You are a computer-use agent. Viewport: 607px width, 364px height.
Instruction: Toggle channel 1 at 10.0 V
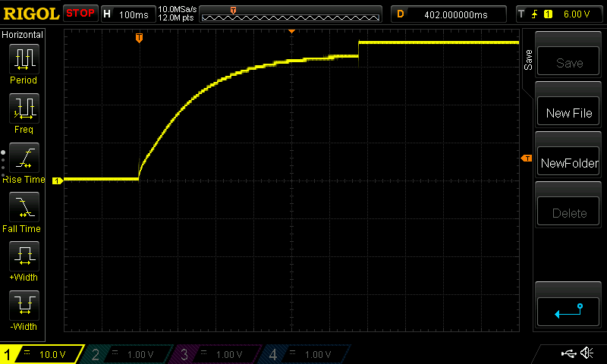(42, 354)
